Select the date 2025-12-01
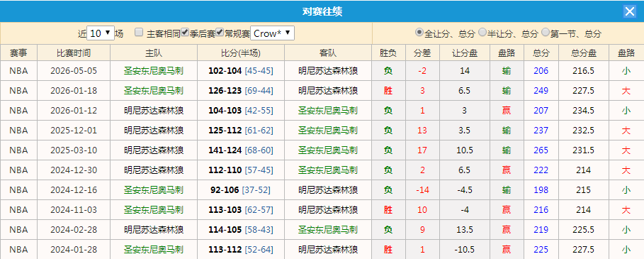Screen dimensions: 644x259 [x=74, y=131]
